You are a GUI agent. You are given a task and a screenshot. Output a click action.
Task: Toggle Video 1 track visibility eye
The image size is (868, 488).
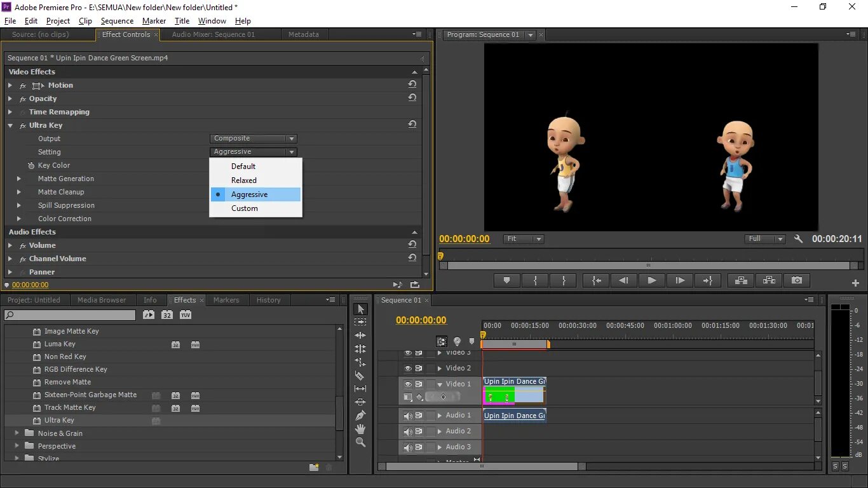click(408, 384)
